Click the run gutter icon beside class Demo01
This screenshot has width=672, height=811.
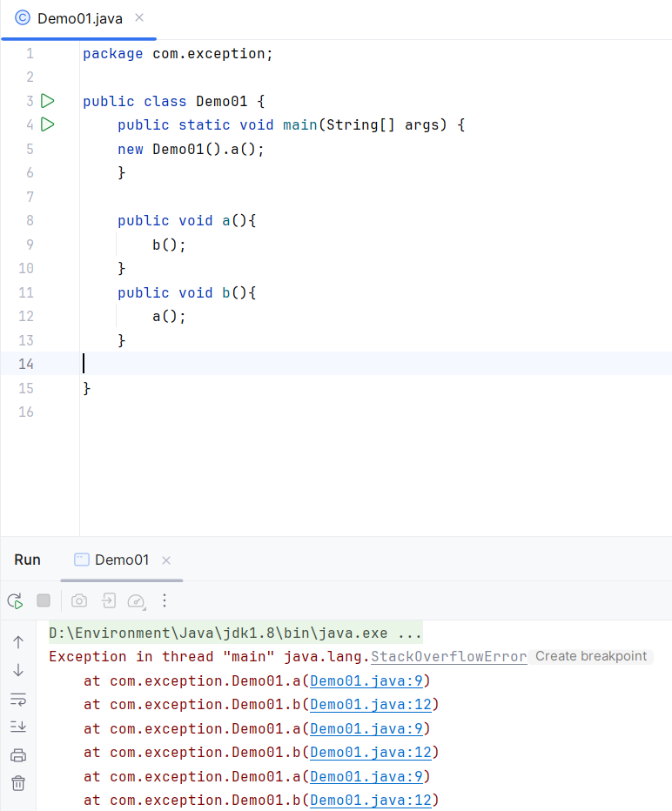pos(48,101)
